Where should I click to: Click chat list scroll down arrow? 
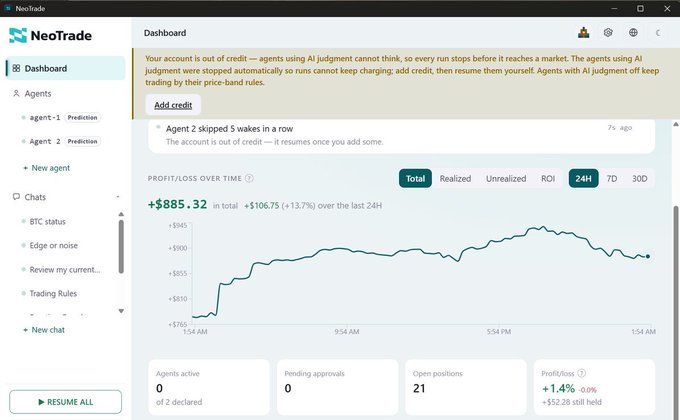tap(121, 311)
